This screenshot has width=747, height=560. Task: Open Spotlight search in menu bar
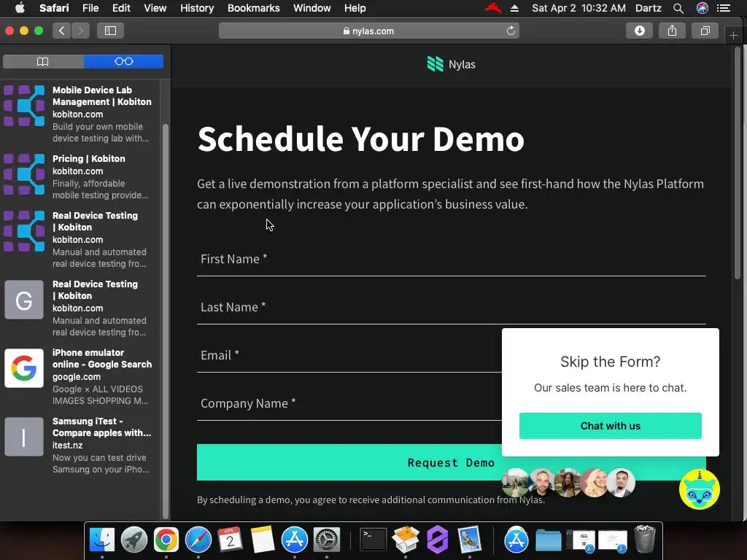(x=678, y=8)
